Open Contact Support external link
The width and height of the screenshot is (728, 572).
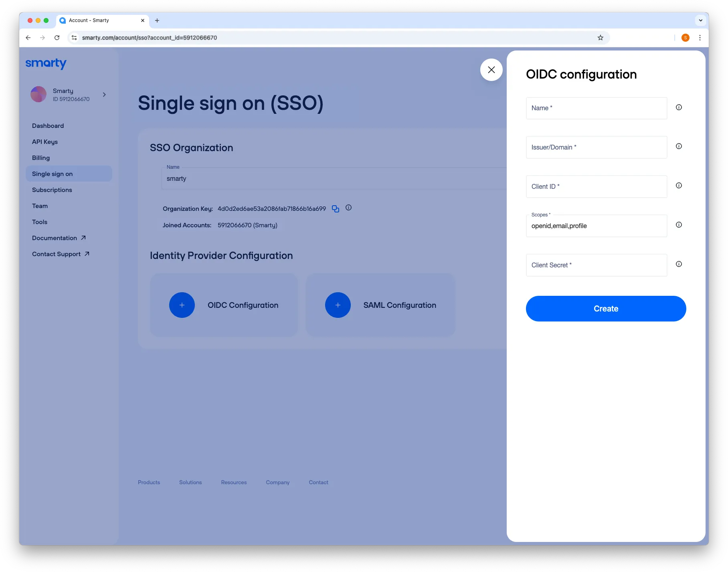(61, 254)
